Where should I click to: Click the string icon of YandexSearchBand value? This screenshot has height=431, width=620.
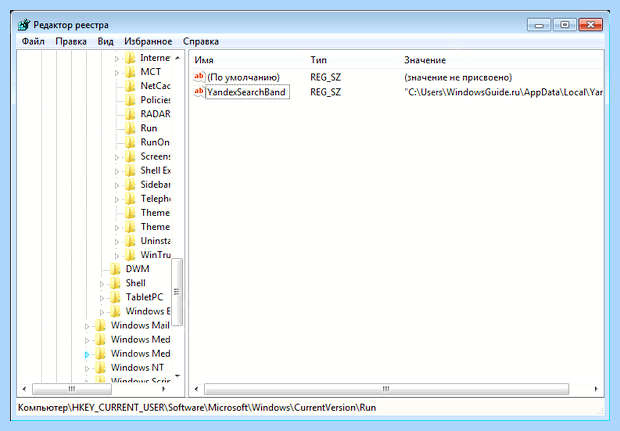click(199, 92)
